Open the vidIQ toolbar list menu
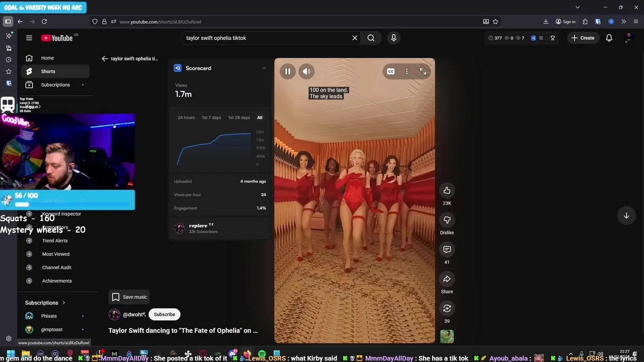 click(x=541, y=38)
